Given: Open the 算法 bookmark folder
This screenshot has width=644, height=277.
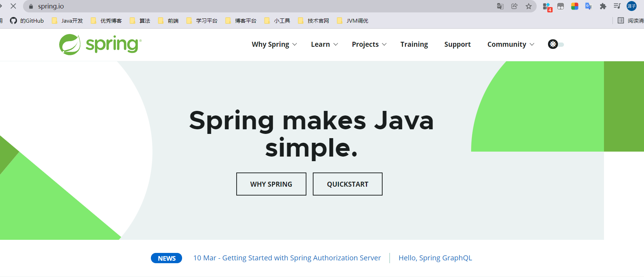Looking at the screenshot, I should point(140,21).
